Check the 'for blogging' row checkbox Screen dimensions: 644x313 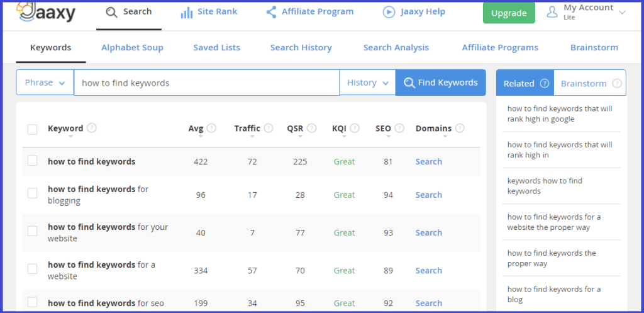(33, 193)
